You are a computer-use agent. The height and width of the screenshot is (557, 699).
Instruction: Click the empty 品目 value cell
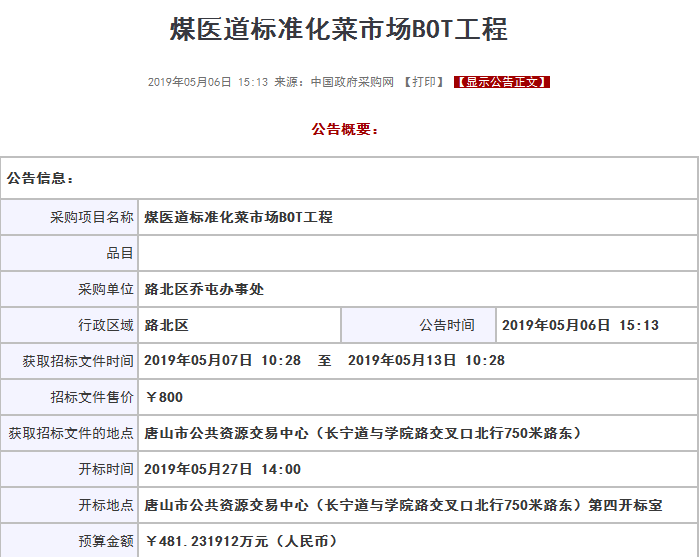click(x=417, y=253)
